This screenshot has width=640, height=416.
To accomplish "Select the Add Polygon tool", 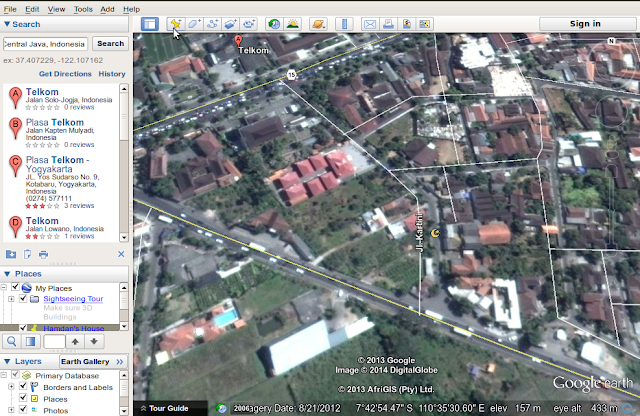I will [x=194, y=24].
